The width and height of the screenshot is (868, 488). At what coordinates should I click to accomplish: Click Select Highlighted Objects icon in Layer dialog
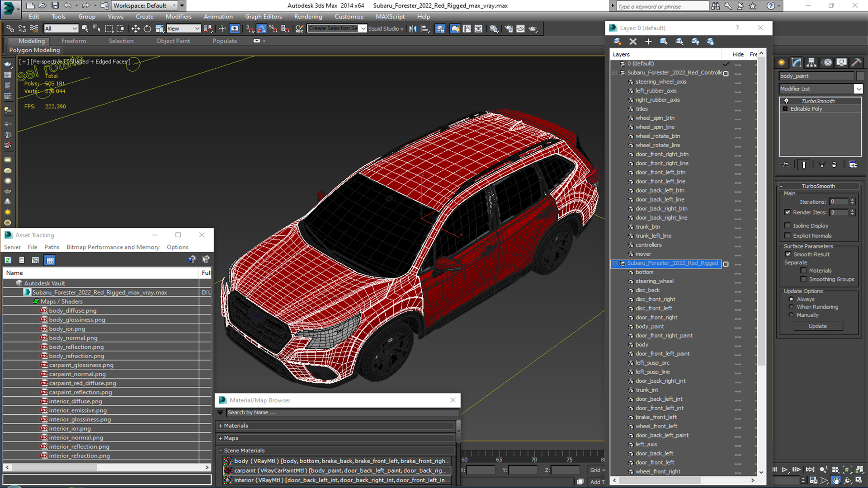[664, 41]
